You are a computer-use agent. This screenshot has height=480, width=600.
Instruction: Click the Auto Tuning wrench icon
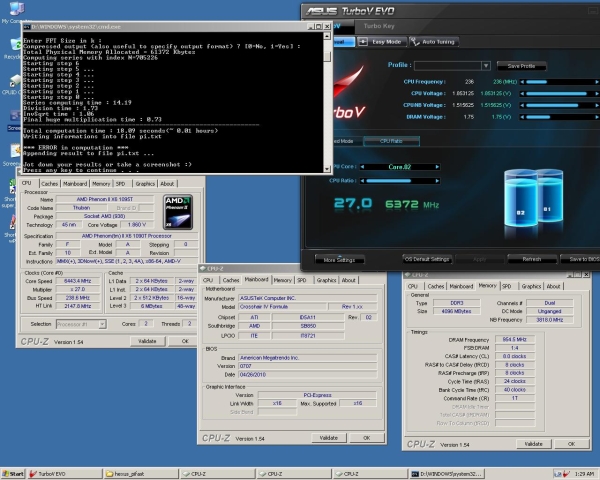coord(415,42)
